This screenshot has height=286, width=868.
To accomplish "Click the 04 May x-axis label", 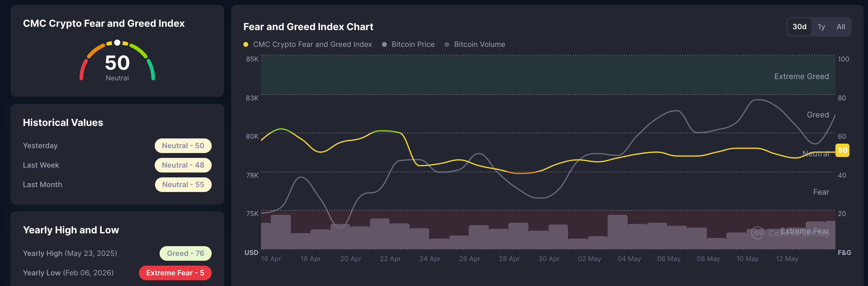I will [629, 259].
